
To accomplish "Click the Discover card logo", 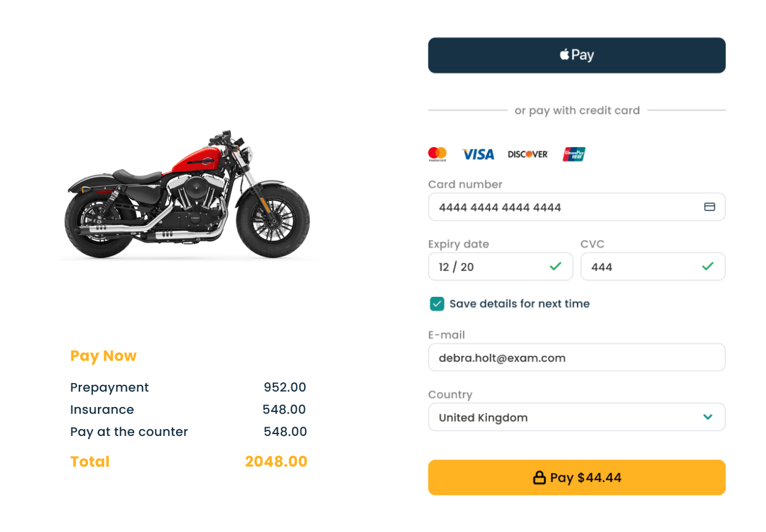I will pos(528,154).
